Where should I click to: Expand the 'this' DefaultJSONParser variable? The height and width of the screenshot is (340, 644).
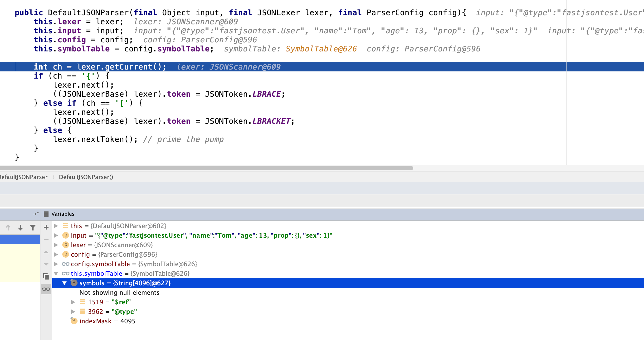[x=56, y=226]
